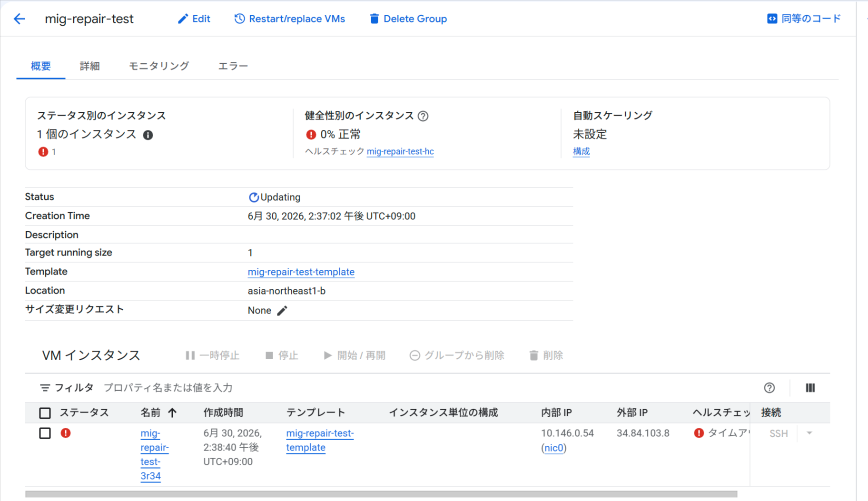Open Restart/replace VMs action
The width and height of the screenshot is (868, 501).
tap(290, 19)
